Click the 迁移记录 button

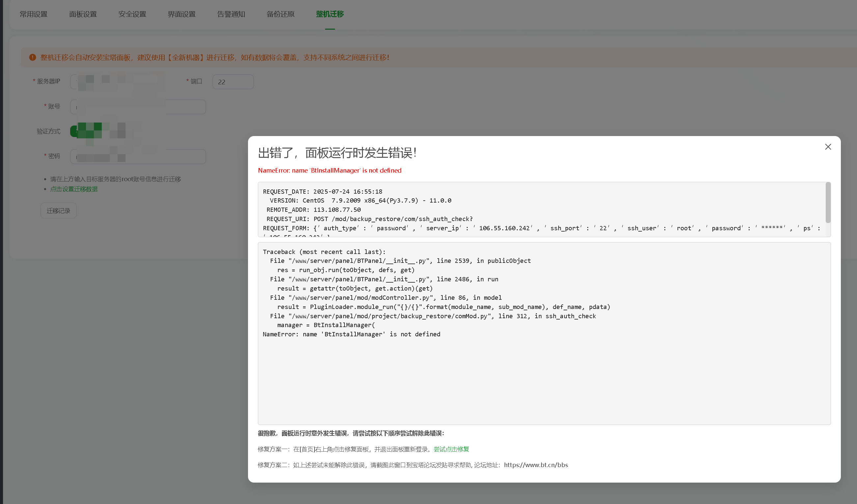pyautogui.click(x=59, y=210)
